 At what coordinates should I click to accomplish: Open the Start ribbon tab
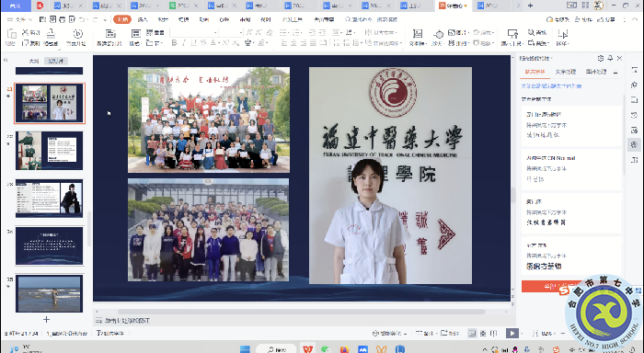click(x=122, y=19)
